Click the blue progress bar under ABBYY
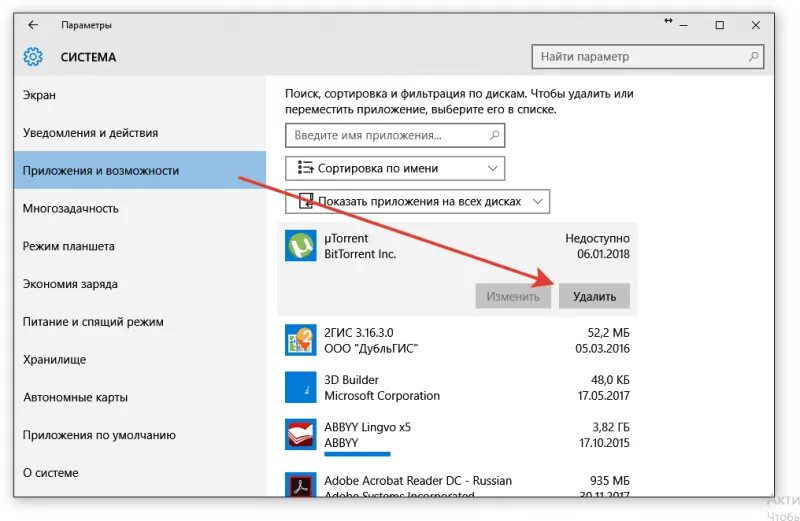800x521 pixels. coord(357,454)
